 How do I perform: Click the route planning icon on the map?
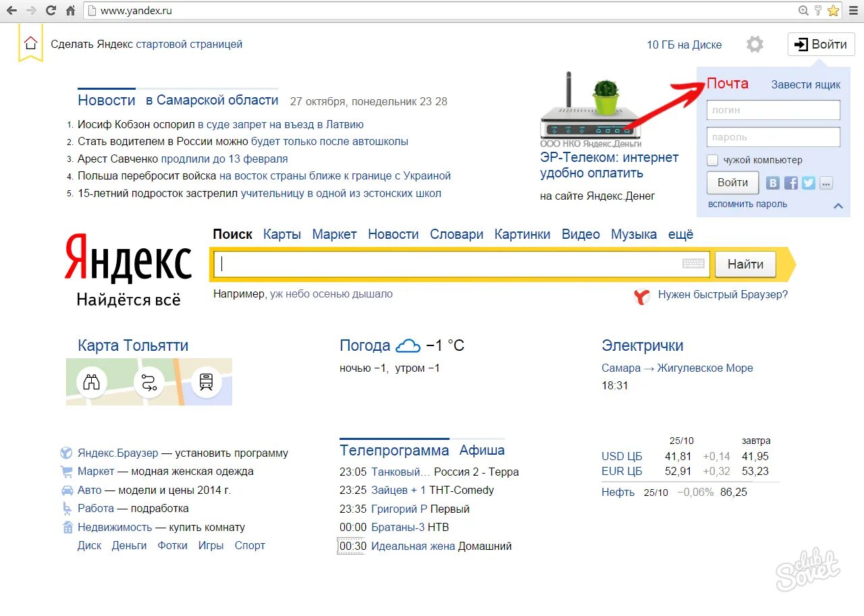[148, 383]
